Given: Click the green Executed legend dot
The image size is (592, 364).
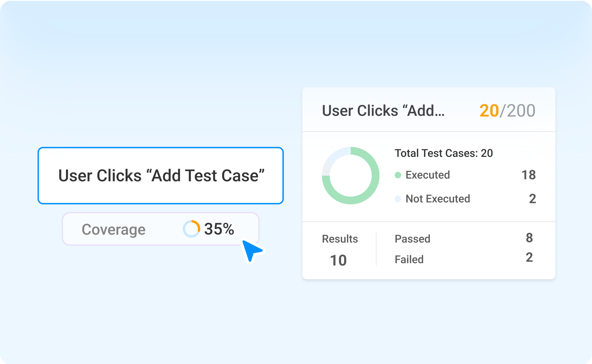Looking at the screenshot, I should pos(398,175).
